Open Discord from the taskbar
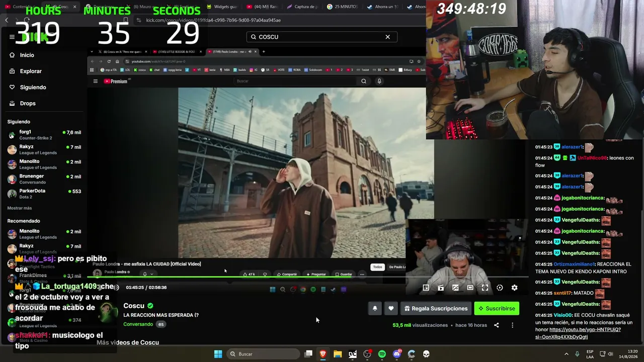This screenshot has height=362, width=644. [x=397, y=354]
